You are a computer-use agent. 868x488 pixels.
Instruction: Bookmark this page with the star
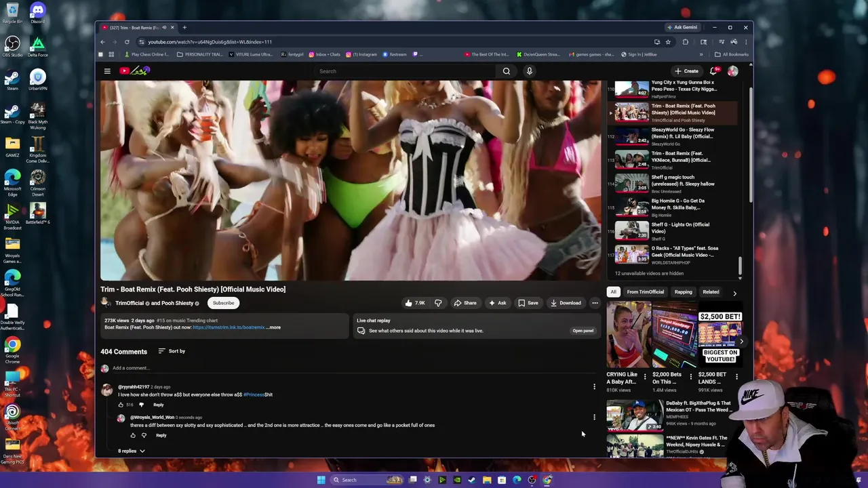[x=668, y=42]
